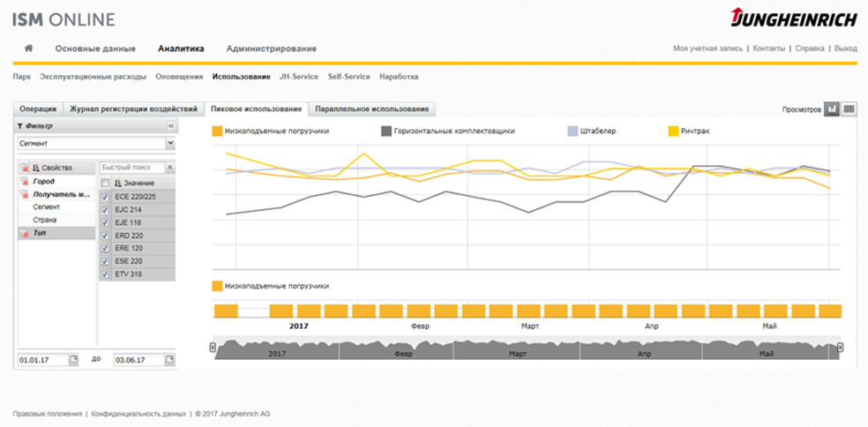Switch to table view icon

pyautogui.click(x=849, y=109)
